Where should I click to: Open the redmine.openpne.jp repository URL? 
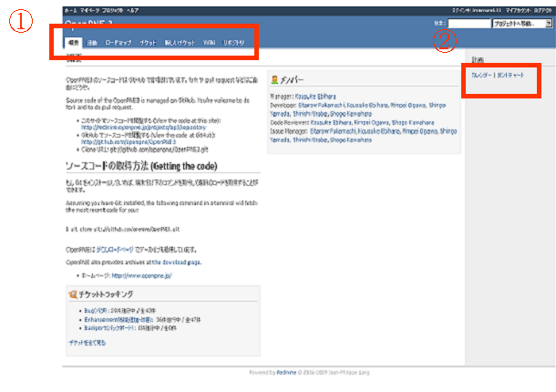(144, 127)
